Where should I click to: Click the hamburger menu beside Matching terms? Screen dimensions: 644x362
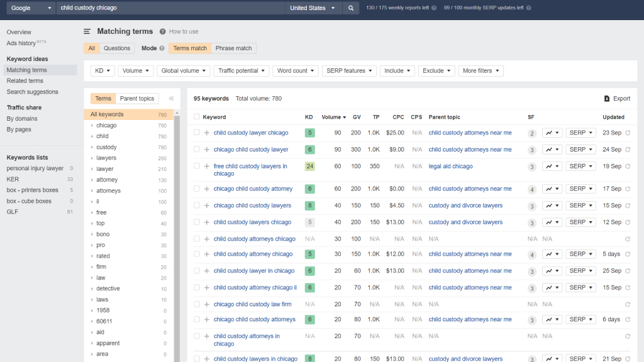coord(87,31)
